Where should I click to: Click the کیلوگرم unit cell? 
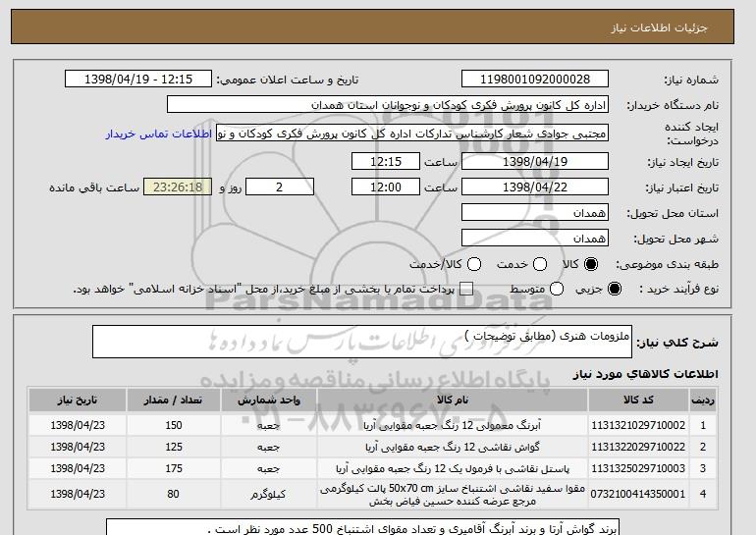coord(269,495)
